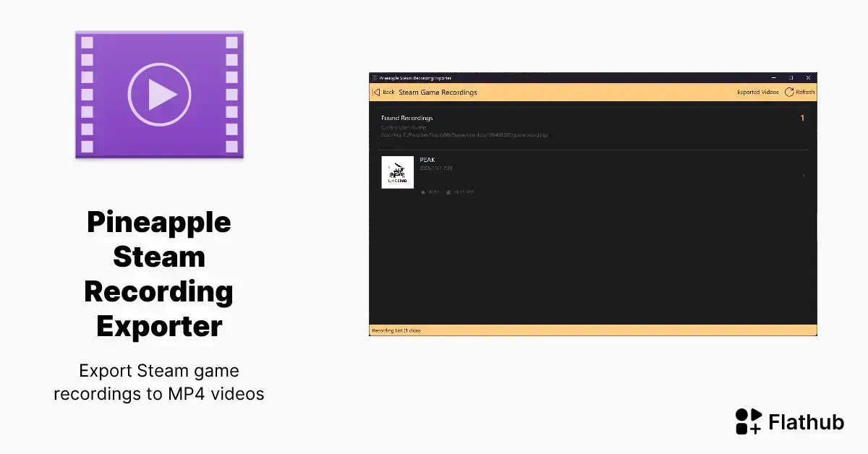Click the Flathub logo icon
Screen dimensions: 868x454
point(748,421)
